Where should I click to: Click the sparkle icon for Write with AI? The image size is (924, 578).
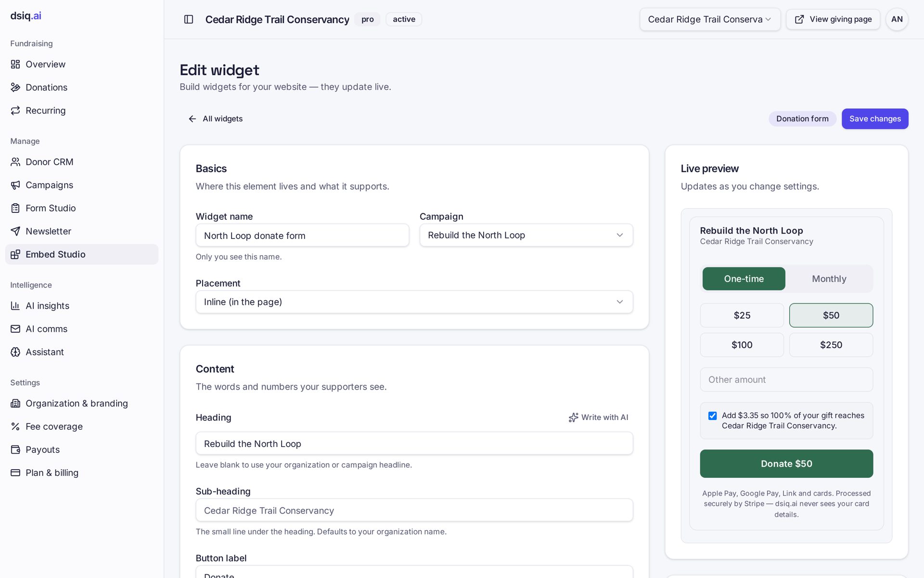pyautogui.click(x=573, y=418)
